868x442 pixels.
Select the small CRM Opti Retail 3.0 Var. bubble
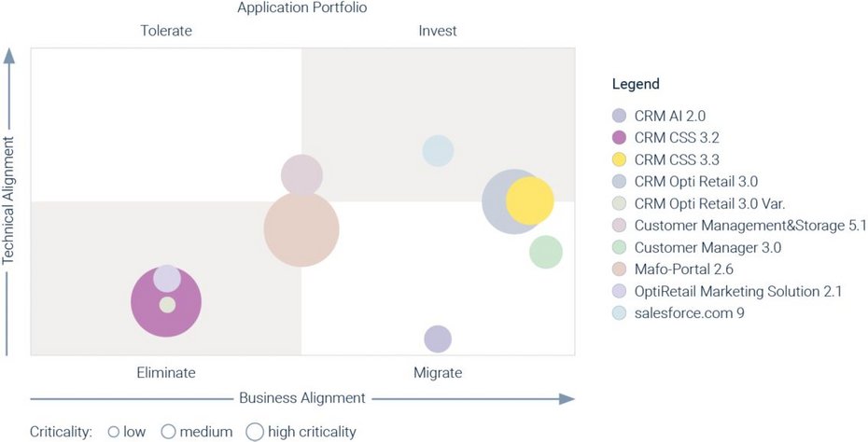[167, 304]
